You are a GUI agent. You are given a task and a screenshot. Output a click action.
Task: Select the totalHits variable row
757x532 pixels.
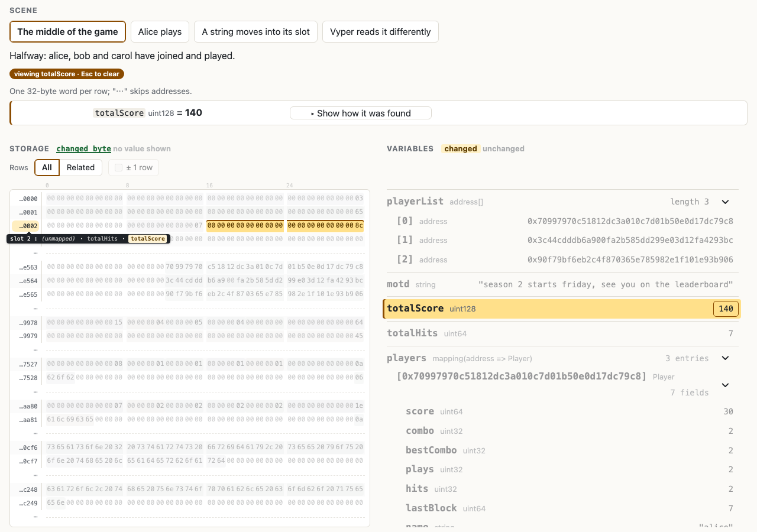[562, 333]
